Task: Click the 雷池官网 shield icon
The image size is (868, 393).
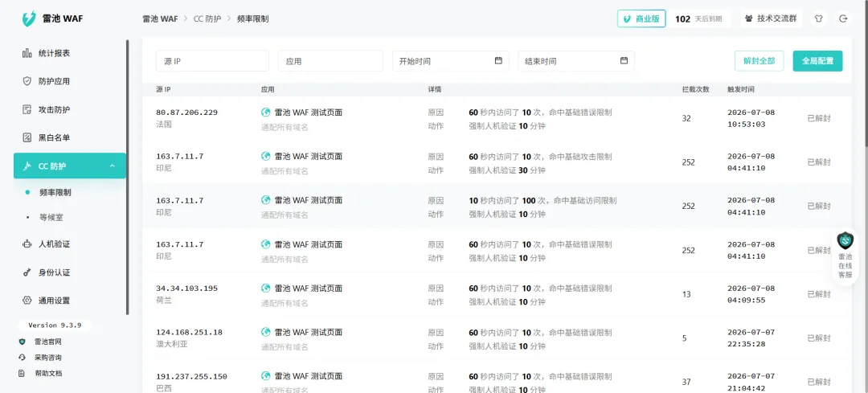Action: (x=23, y=342)
